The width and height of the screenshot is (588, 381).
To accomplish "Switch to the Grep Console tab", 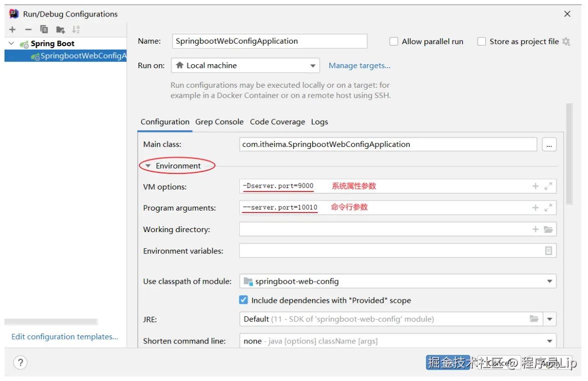I will (219, 122).
